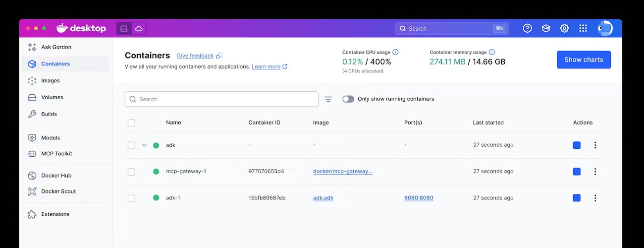Toggle Only show running containers
Image resolution: width=644 pixels, height=248 pixels.
pos(348,99)
